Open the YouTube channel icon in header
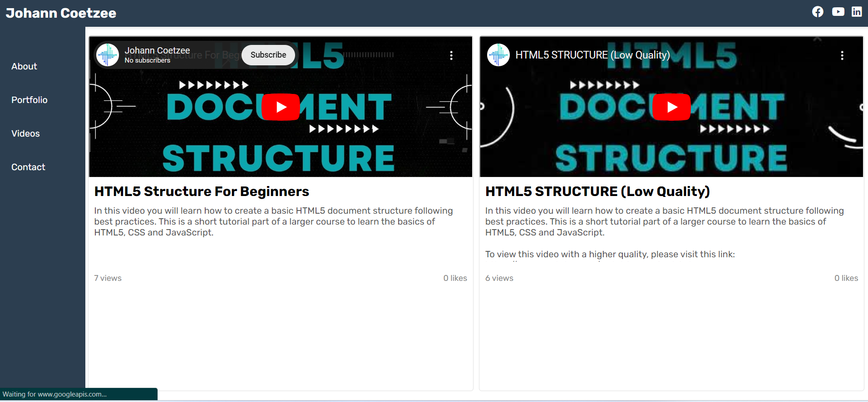This screenshot has height=402, width=868. (x=838, y=12)
